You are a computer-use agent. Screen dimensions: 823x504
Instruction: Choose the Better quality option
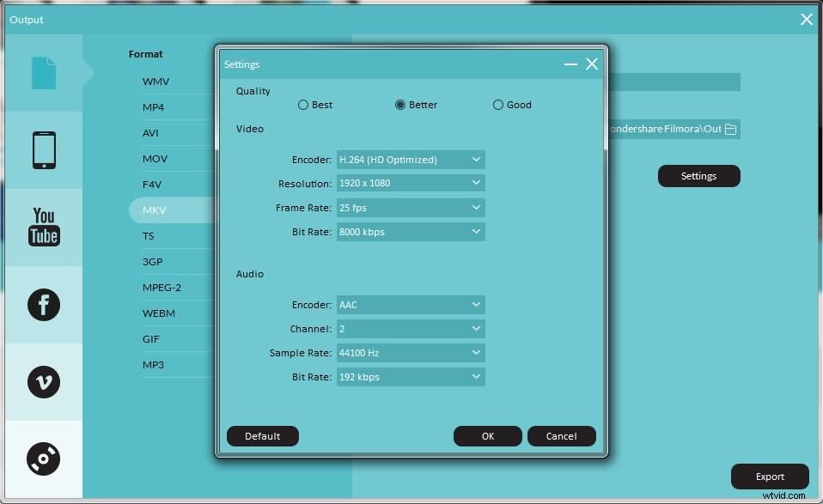point(400,104)
